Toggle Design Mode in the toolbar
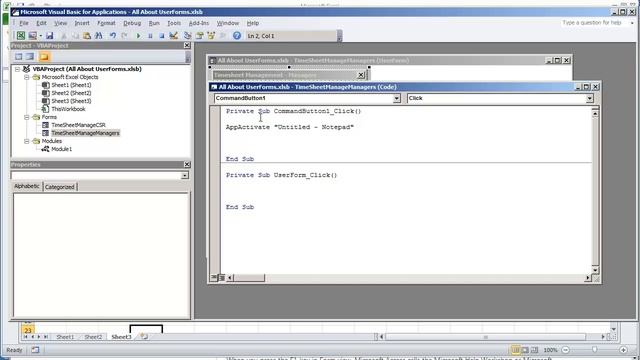This screenshot has width=640, height=360. tap(173, 36)
